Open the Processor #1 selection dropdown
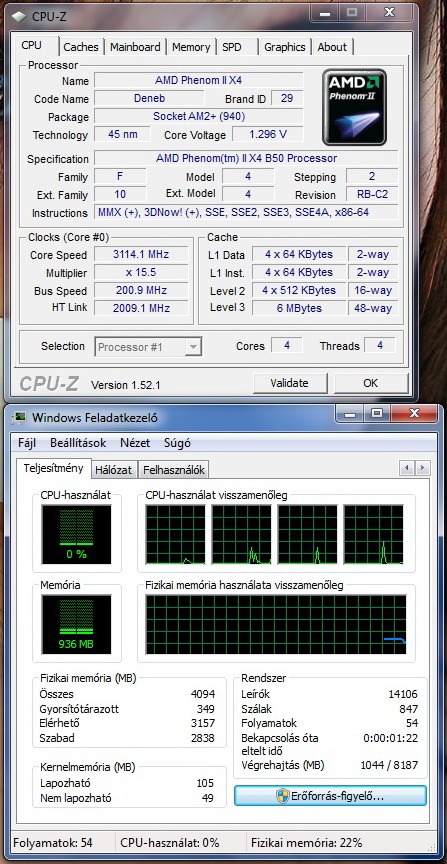The height and width of the screenshot is (864, 447). pos(148,347)
